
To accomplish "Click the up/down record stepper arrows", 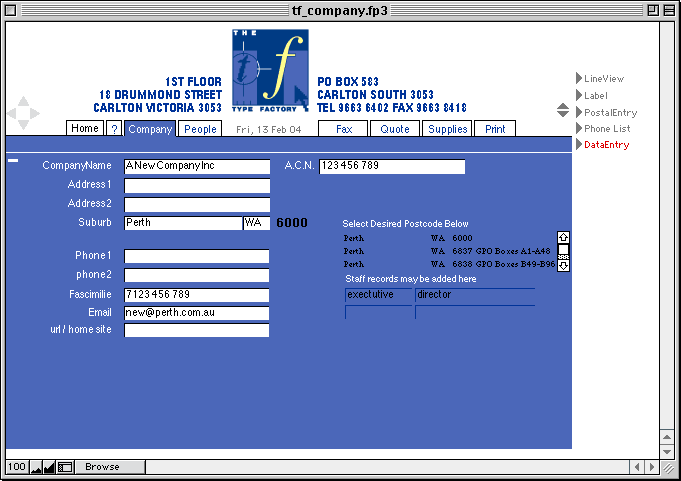I will click(563, 110).
